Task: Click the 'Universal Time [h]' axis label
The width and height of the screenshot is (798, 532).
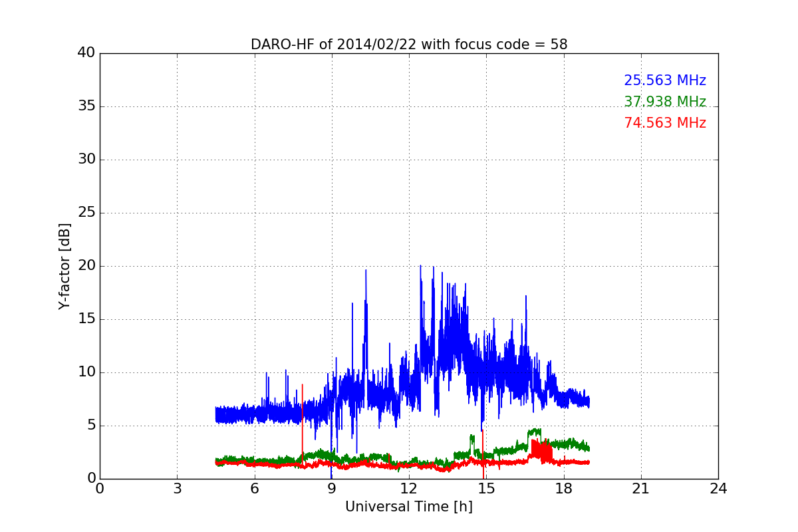Action: pos(409,507)
